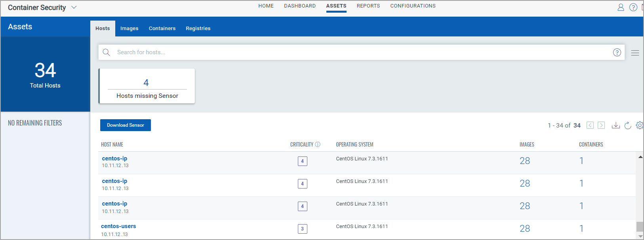Sort by CONTAINERS column header
Viewport: 644px width, 240px height.
tap(591, 145)
